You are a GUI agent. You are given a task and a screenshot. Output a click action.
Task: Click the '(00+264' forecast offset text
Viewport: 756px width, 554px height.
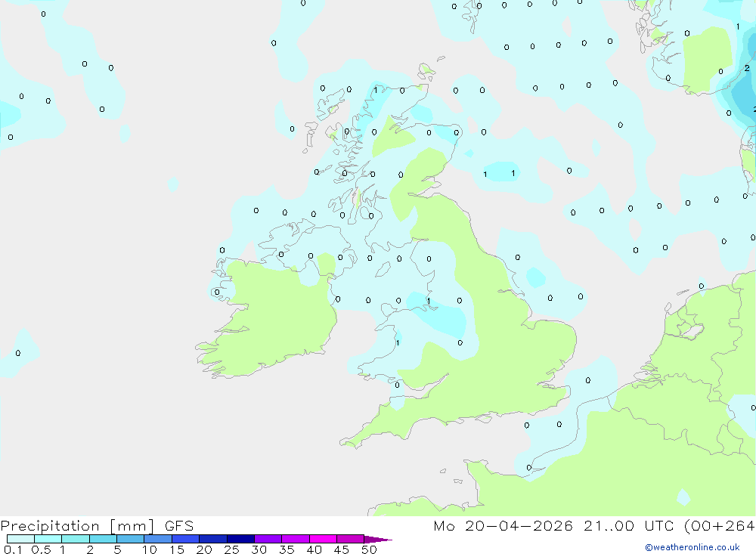click(x=720, y=526)
